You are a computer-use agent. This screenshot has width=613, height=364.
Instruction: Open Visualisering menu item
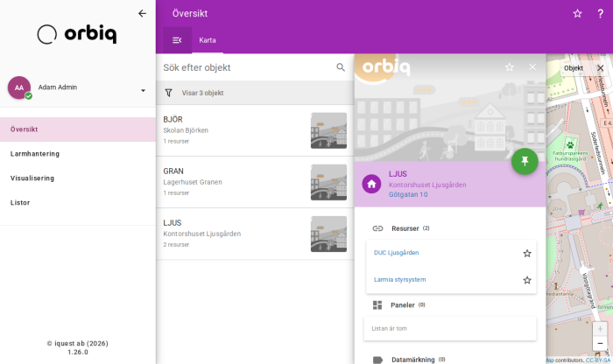pyautogui.click(x=78, y=178)
